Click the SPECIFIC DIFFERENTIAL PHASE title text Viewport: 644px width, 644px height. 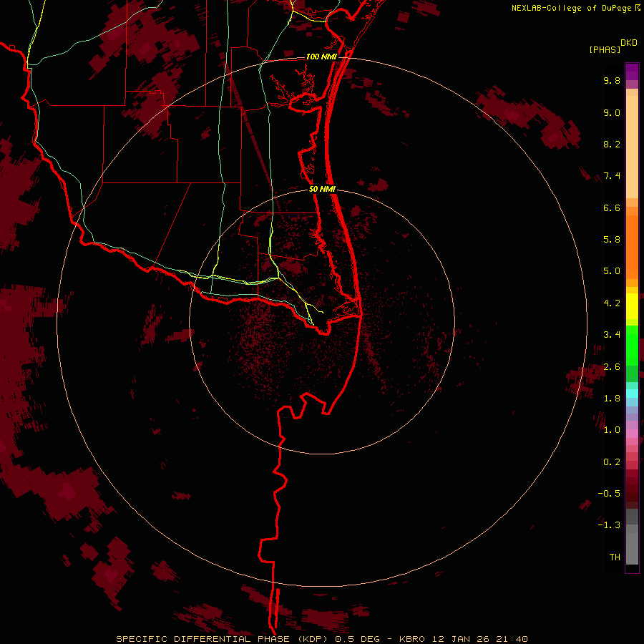pos(205,639)
